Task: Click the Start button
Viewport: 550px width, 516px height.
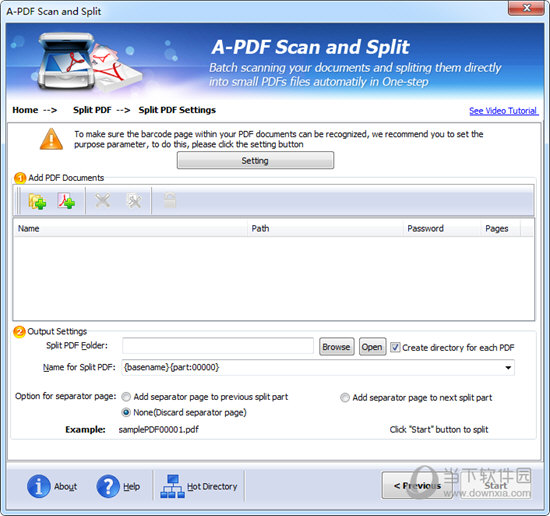Action: pos(496,485)
